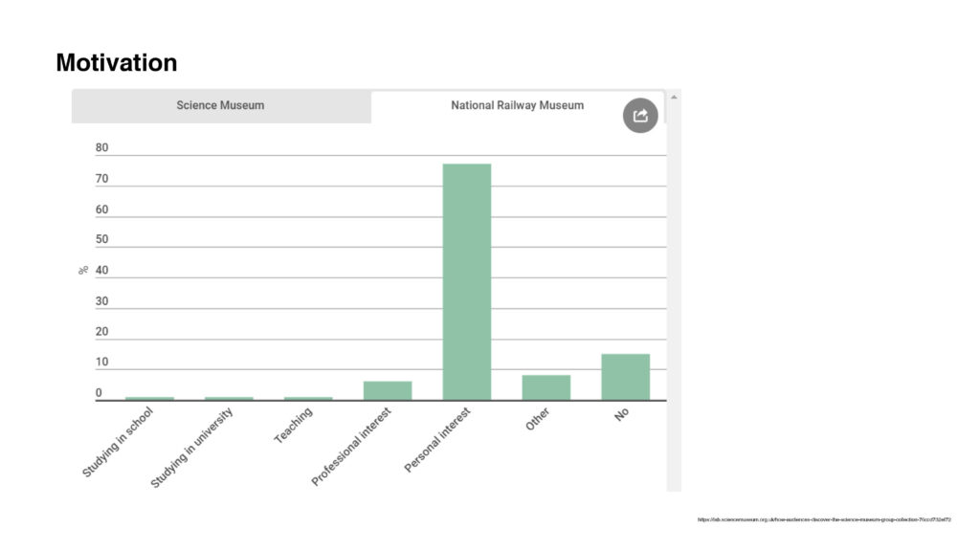Screen dimensions: 980x551
Task: Click the 80 value on the y-axis
Action: [101, 148]
